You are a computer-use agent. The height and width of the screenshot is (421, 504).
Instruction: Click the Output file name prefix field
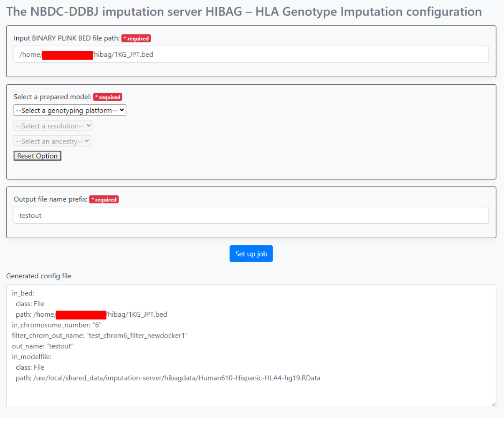coord(251,215)
